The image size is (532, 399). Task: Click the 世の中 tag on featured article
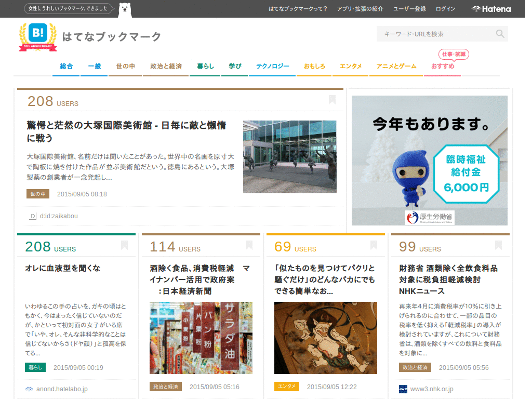coord(37,194)
